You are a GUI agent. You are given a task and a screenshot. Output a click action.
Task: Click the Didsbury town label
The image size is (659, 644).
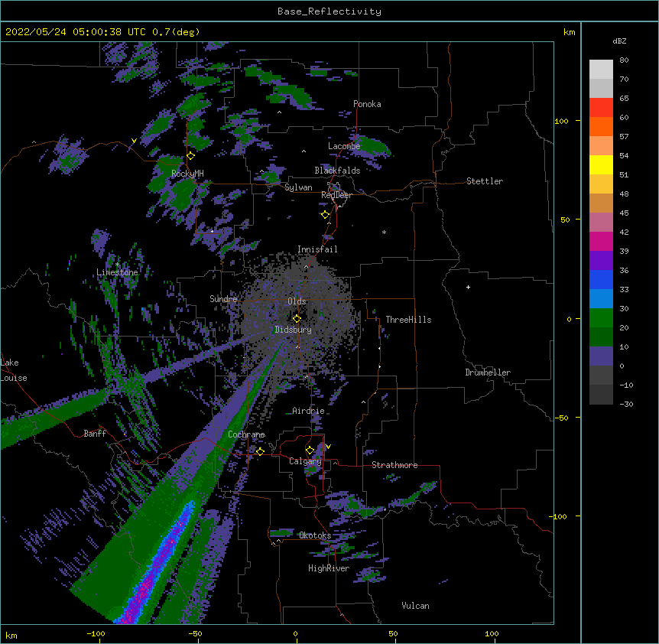point(293,330)
